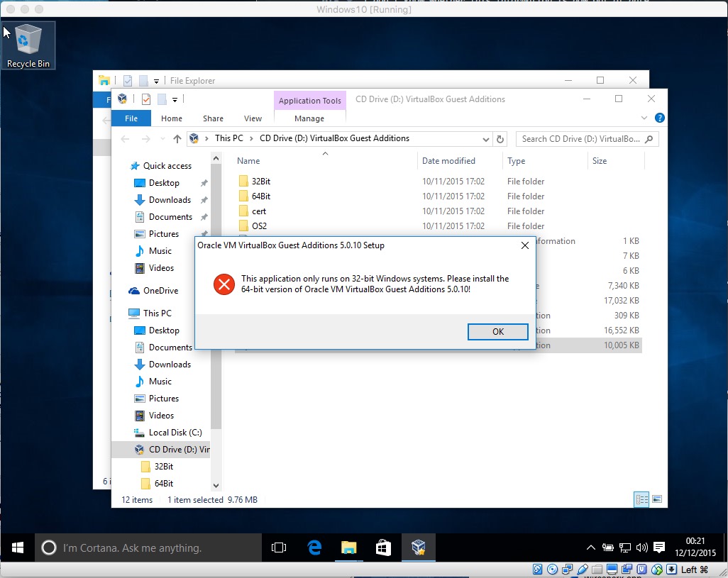Image resolution: width=728 pixels, height=578 pixels.
Task: Click the navigation pane scroll up arrow
Action: [x=216, y=159]
